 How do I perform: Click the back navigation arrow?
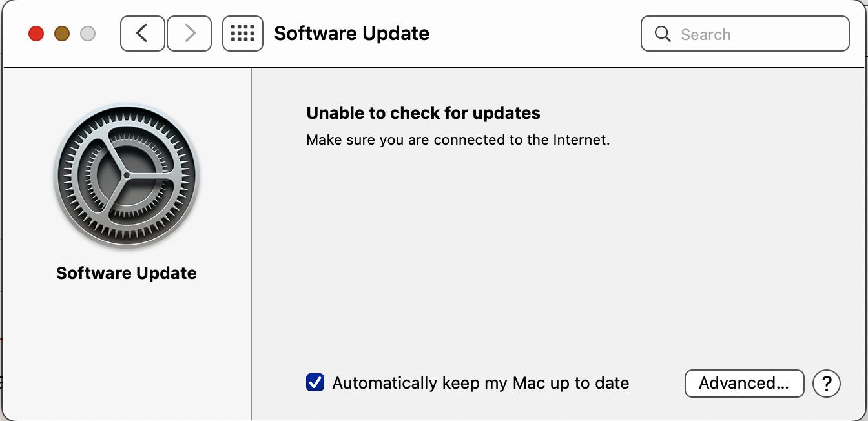click(x=142, y=33)
